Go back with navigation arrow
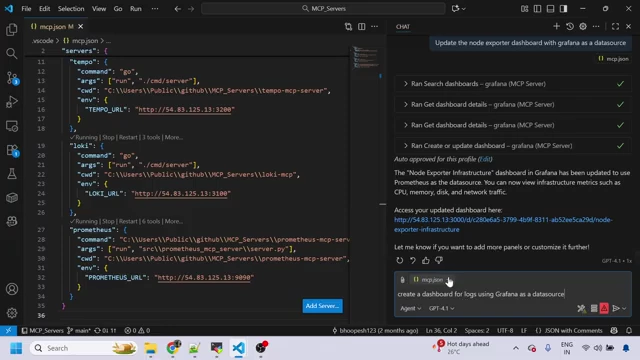 click(x=178, y=9)
